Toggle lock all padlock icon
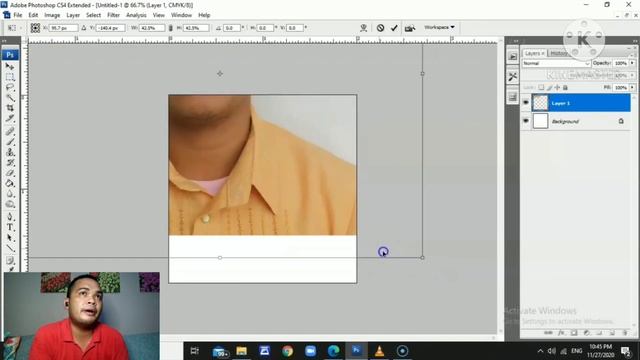This screenshot has width=640, height=360. (x=565, y=87)
